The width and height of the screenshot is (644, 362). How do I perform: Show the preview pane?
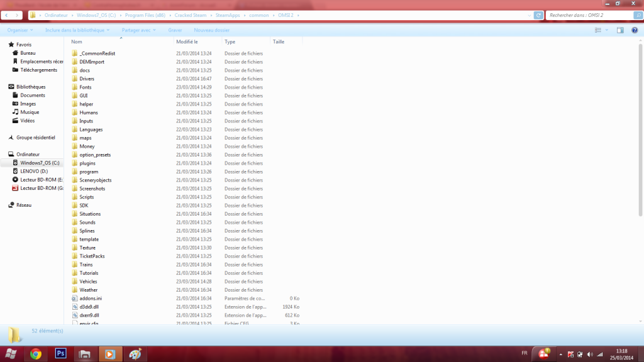(x=620, y=30)
